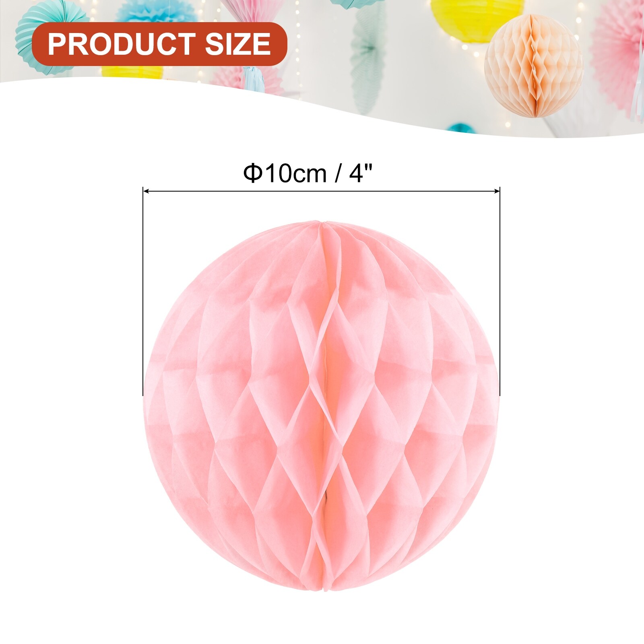This screenshot has height=644, width=644.
Task: Click the left arrowhead of dimension line
Action: point(147,192)
